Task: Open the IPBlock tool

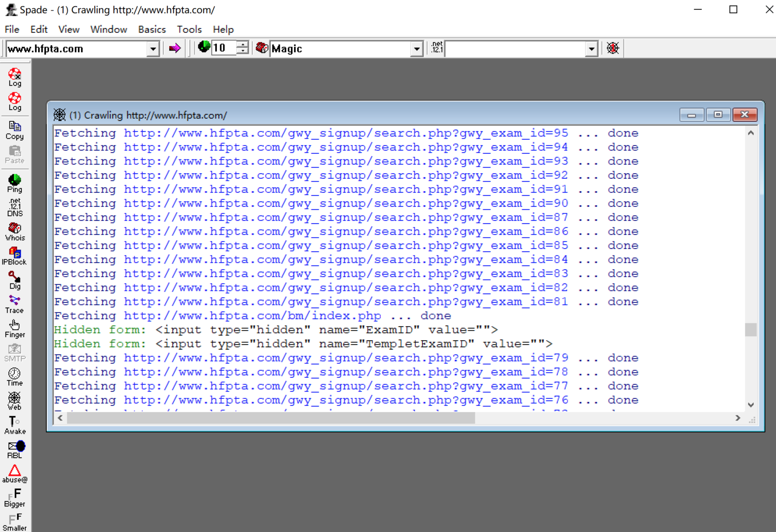Action: point(15,256)
